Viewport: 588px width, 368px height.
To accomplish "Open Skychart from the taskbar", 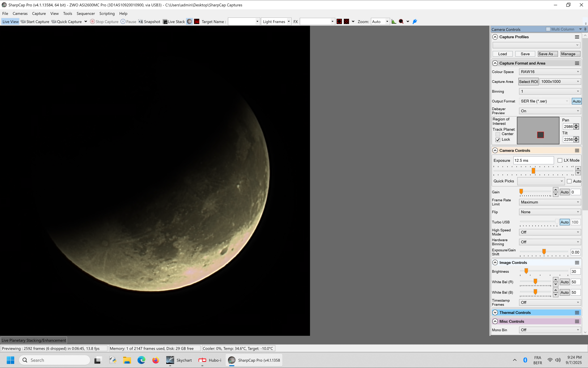I will pos(179,360).
